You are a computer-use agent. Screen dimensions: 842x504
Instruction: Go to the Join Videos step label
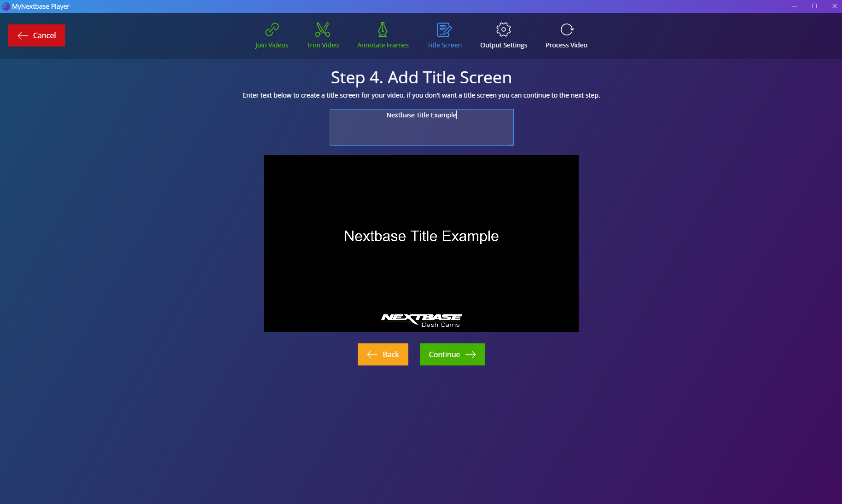(272, 45)
